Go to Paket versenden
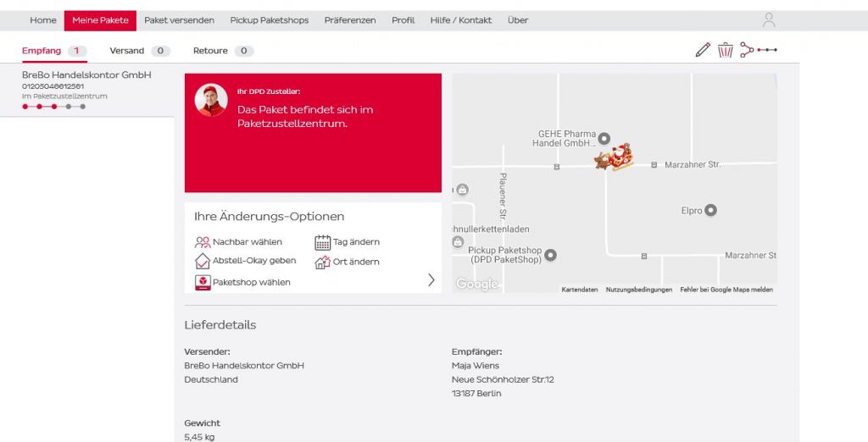The width and height of the screenshot is (868, 442). coord(180,20)
